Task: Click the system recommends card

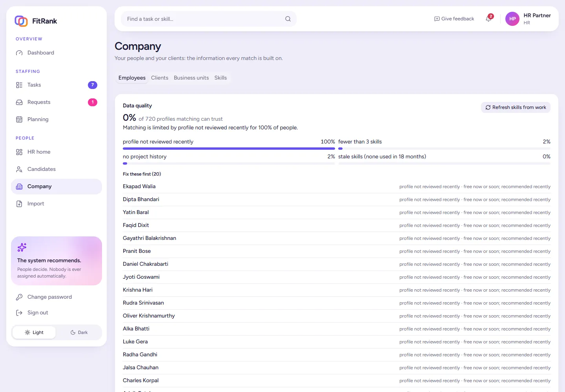Action: coord(56,261)
